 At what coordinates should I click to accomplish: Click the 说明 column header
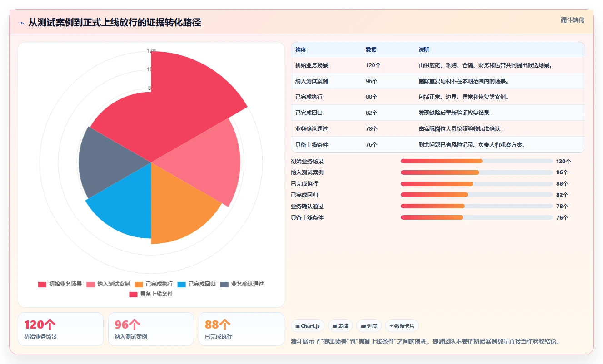coord(424,50)
